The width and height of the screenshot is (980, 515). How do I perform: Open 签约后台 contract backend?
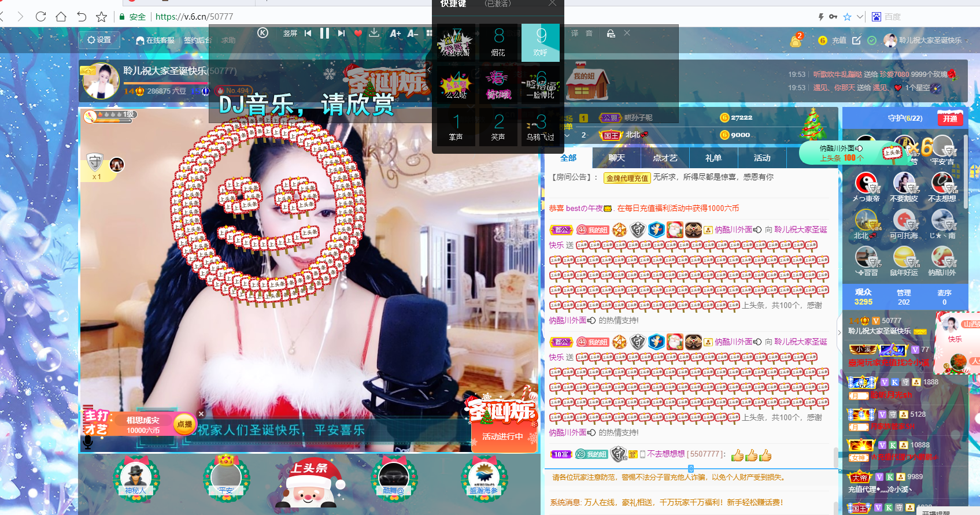click(198, 40)
